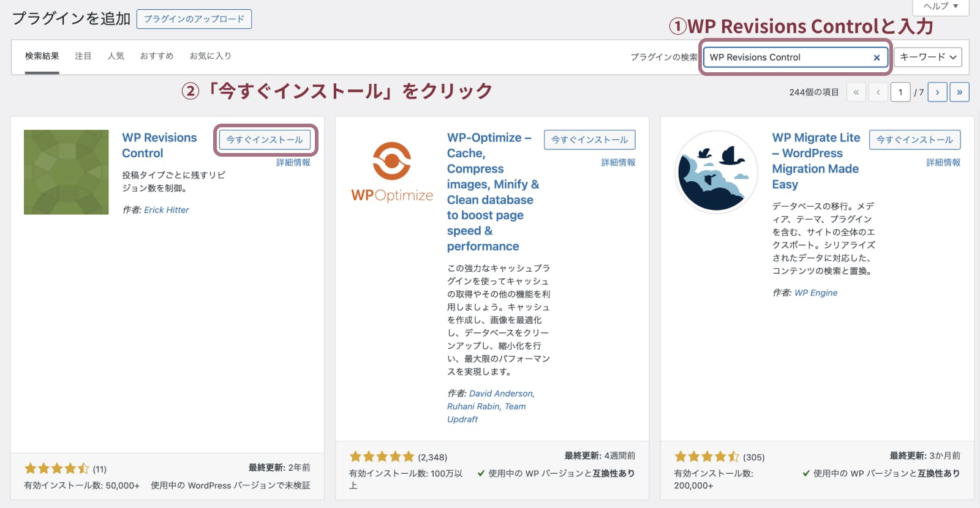The image size is (980, 508).
Task: Click 最終更新: 2年前 text
Action: point(279,468)
